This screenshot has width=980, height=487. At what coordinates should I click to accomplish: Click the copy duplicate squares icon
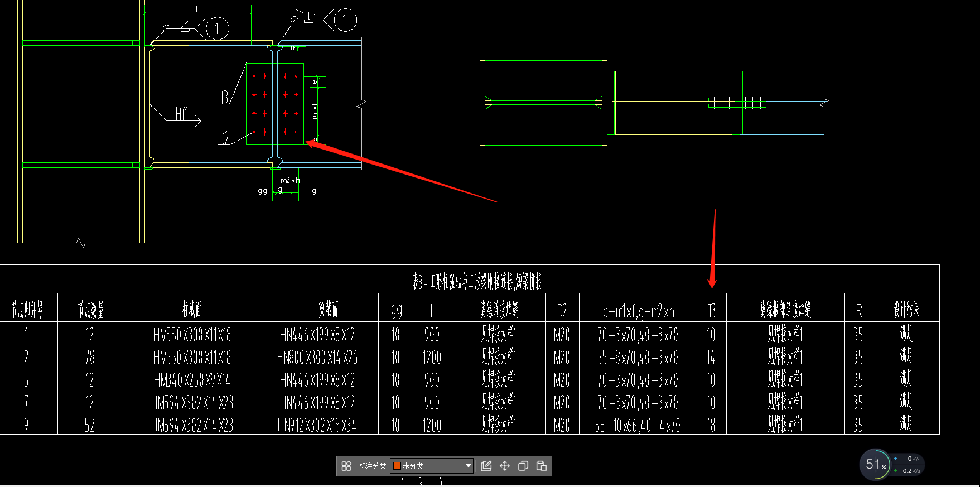click(x=523, y=466)
